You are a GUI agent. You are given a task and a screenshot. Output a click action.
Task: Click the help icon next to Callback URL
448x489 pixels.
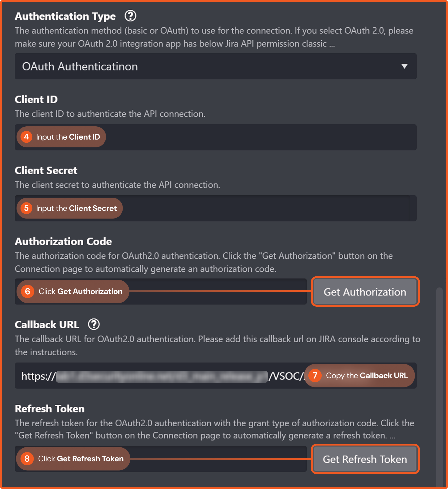coord(94,324)
